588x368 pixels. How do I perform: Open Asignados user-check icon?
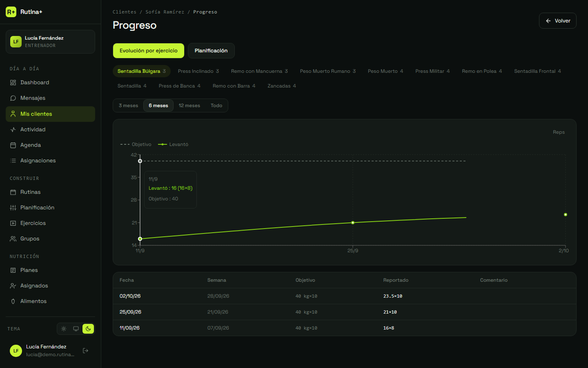click(x=13, y=286)
